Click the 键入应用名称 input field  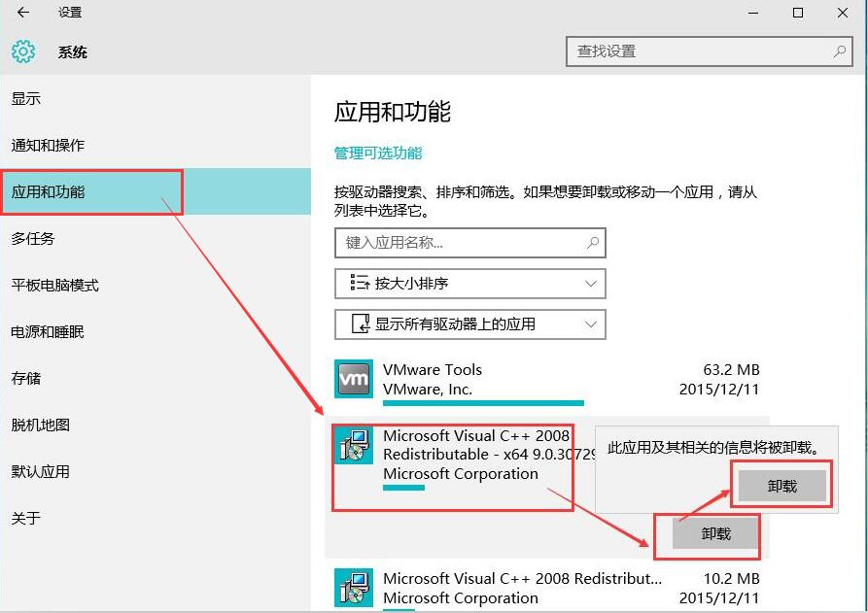coord(470,242)
